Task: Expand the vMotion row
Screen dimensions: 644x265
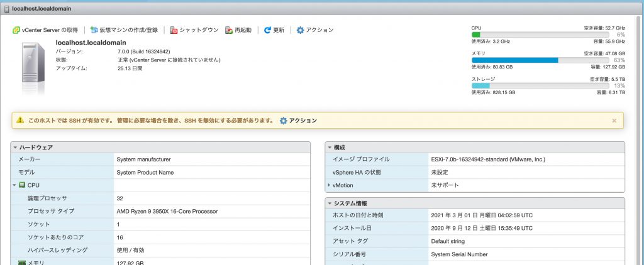Action: point(329,185)
